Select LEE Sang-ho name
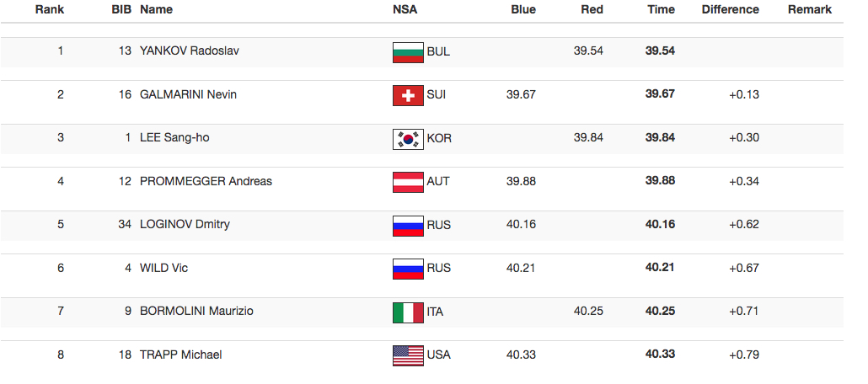This screenshot has height=384, width=868. point(174,138)
